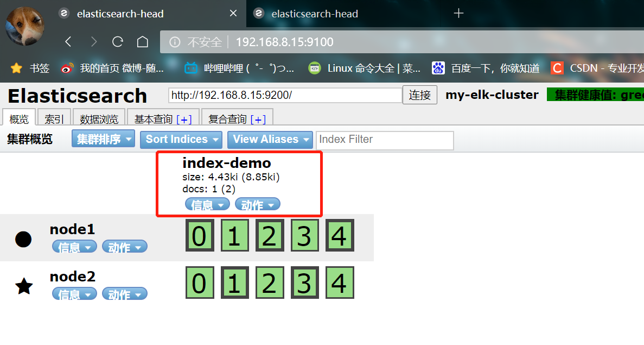644x345 pixels.
Task: Click the green cluster health status badge
Action: coord(596,95)
